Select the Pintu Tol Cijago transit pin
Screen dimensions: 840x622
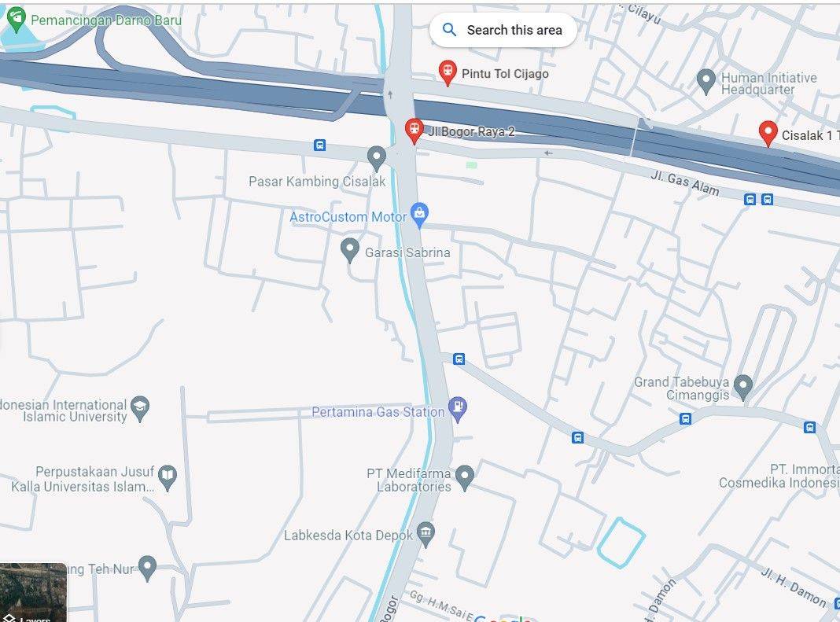pos(448,72)
